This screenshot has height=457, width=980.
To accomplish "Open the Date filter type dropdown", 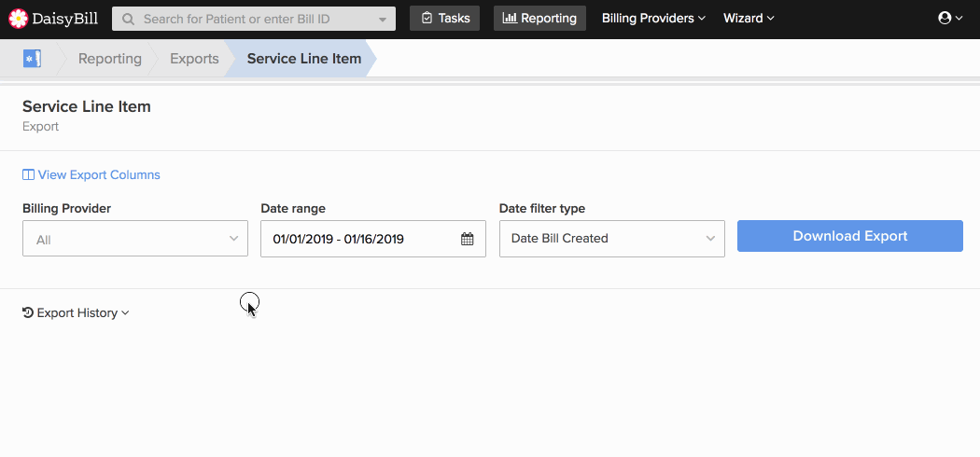I will tap(612, 239).
